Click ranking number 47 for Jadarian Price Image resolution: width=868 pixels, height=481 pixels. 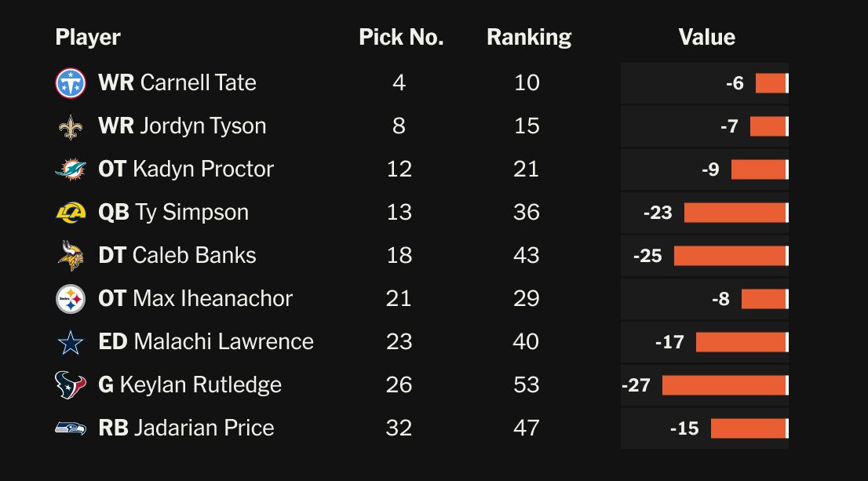coord(527,428)
